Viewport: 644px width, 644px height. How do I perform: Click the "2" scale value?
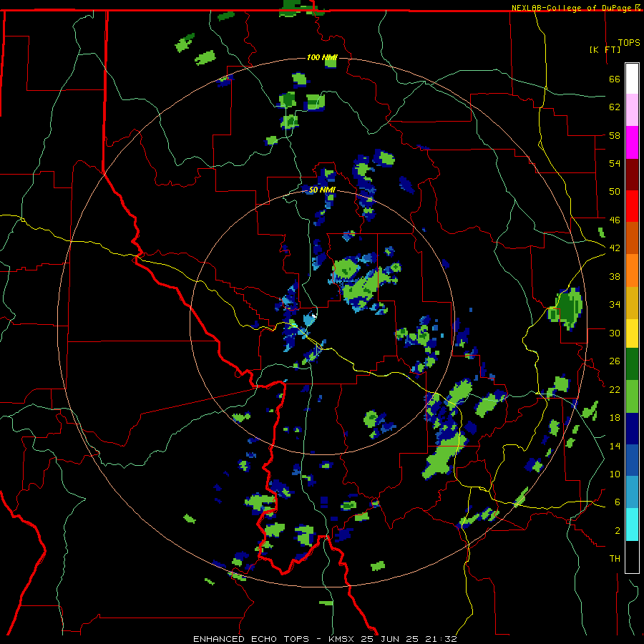coord(618,530)
